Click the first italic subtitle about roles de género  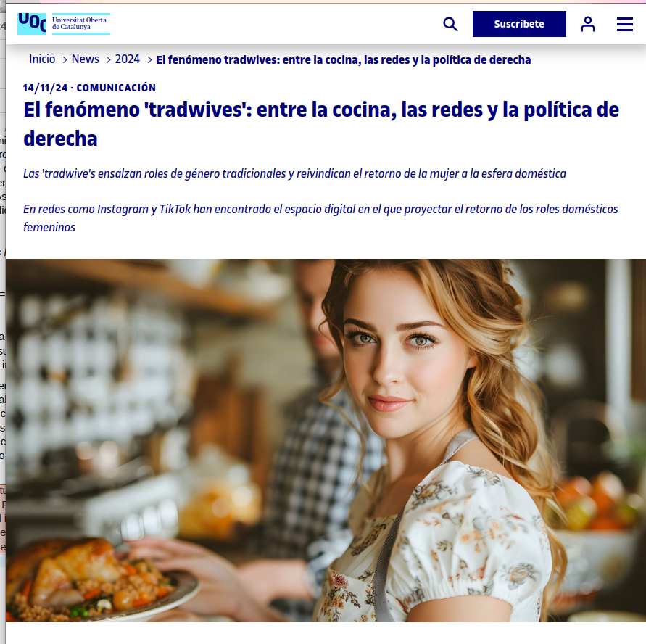tap(294, 173)
